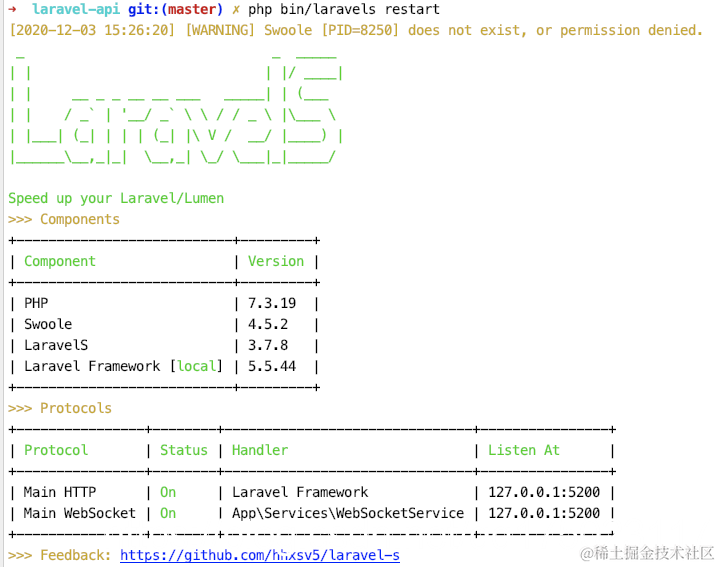The height and width of the screenshot is (567, 720).
Task: Click the red prompt arrow icon
Action: click(13, 9)
